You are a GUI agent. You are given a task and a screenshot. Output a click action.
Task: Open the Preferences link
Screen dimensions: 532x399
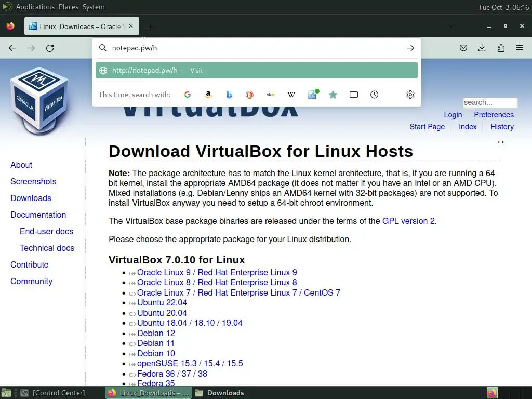494,115
